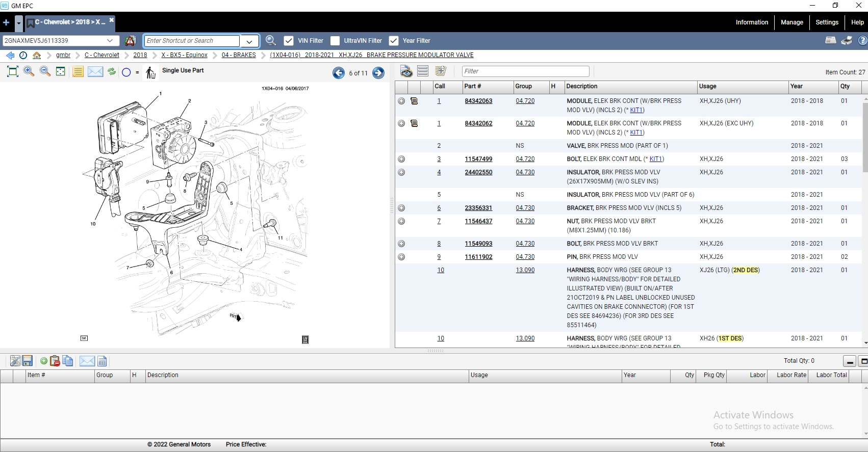Expand row for part 23356331
This screenshot has height=452, width=868.
401,208
